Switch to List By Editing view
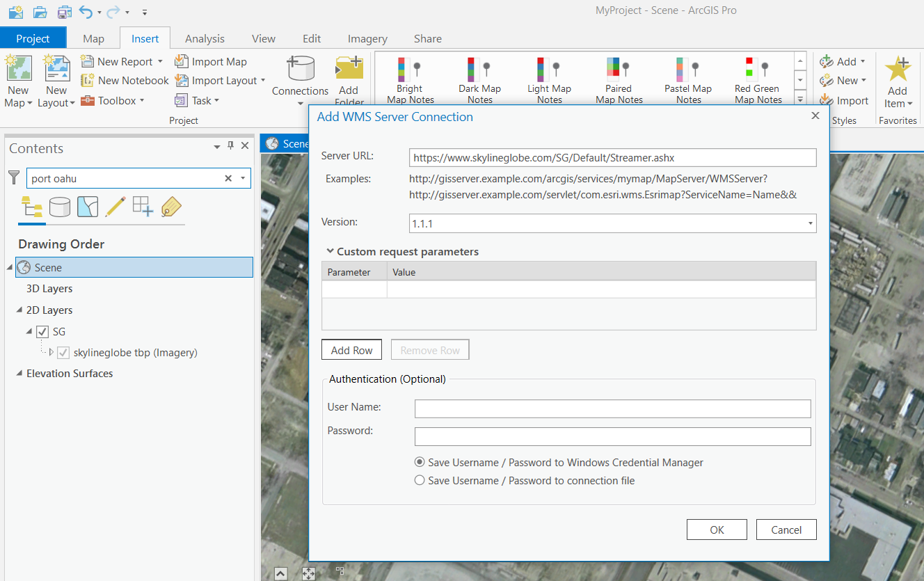Viewport: 924px width, 581px height. click(115, 207)
